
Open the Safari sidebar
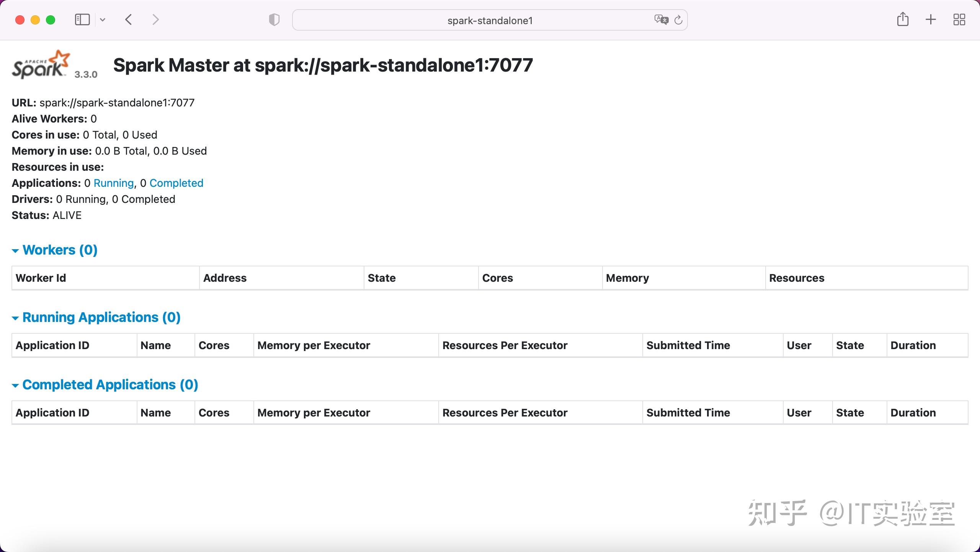pos(82,19)
